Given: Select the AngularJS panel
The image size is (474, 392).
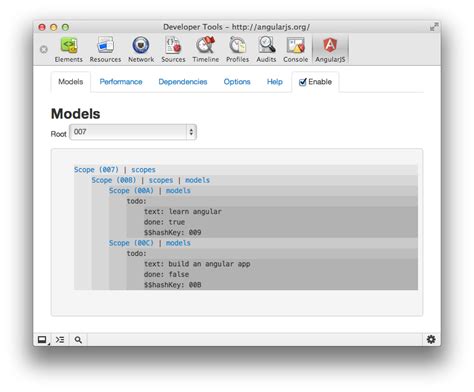Looking at the screenshot, I should point(330,49).
